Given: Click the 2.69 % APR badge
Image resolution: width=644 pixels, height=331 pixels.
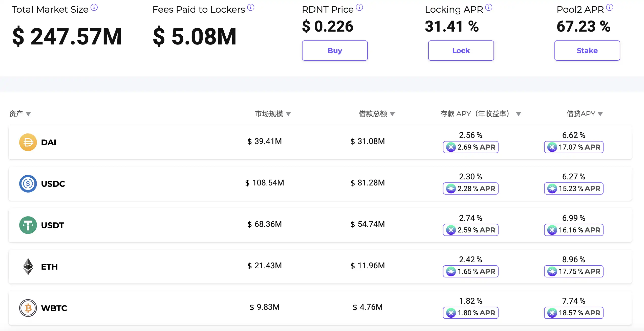Looking at the screenshot, I should coord(470,147).
